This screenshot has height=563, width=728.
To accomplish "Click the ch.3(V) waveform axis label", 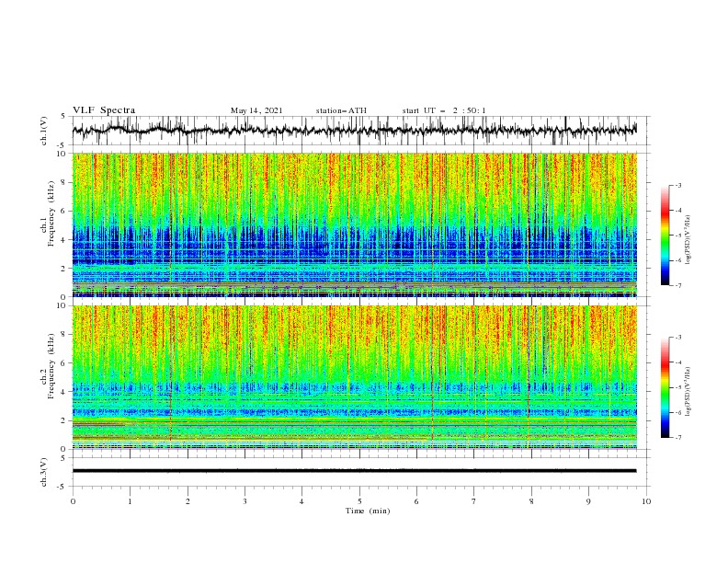I will click(44, 472).
